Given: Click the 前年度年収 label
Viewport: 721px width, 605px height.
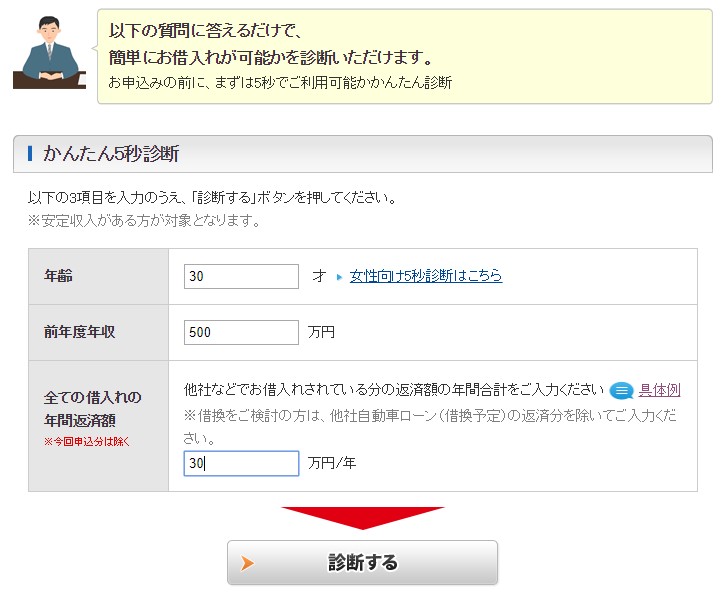Looking at the screenshot, I should (80, 332).
